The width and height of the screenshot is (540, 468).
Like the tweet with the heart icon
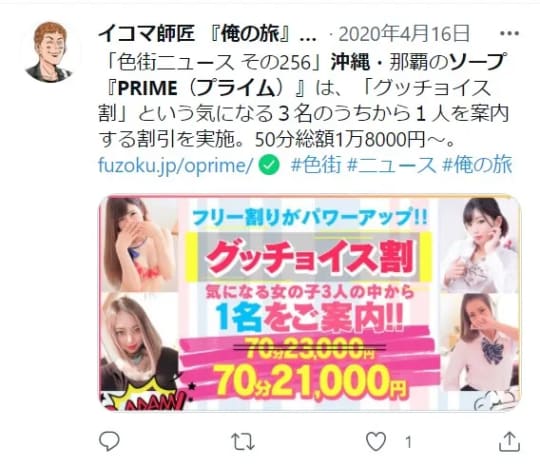[x=376, y=441]
